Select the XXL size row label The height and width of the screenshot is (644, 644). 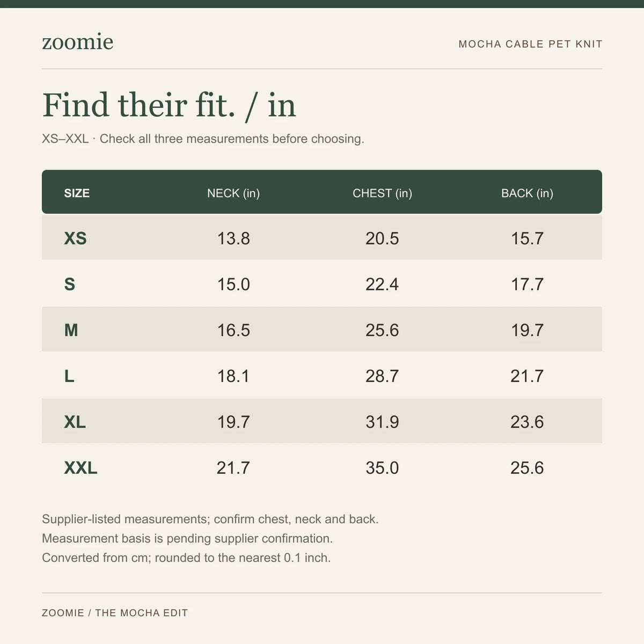(80, 468)
